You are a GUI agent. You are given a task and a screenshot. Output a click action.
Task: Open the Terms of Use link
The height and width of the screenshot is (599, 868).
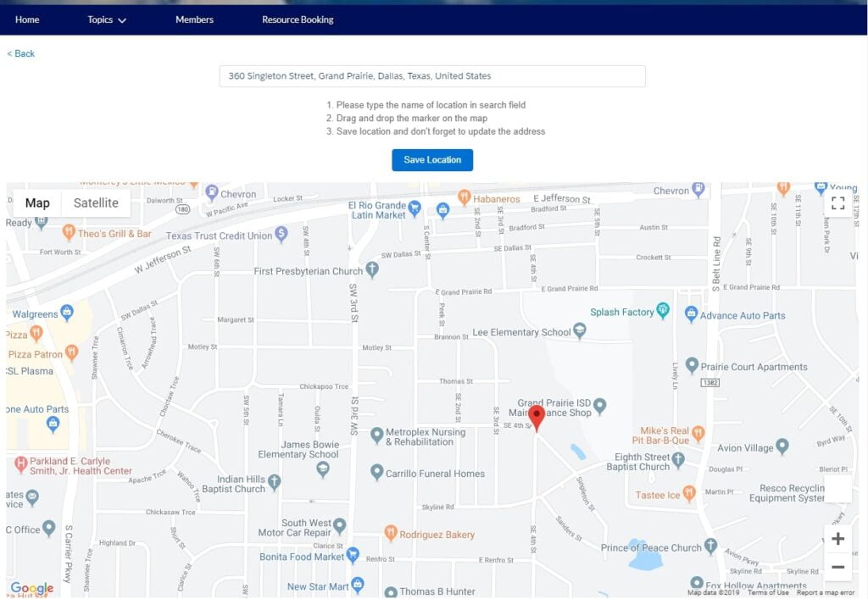[x=768, y=593]
